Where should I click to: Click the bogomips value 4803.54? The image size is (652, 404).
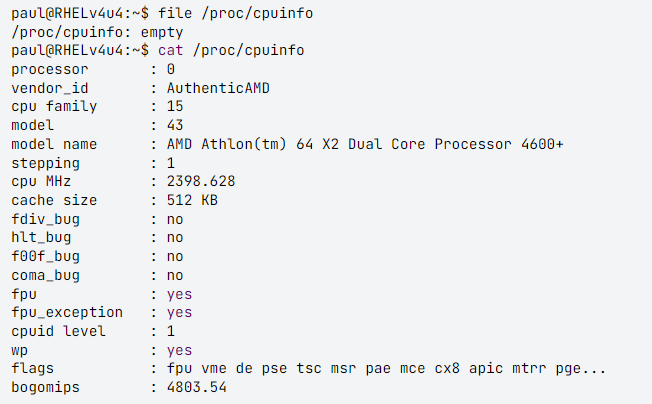197,388
